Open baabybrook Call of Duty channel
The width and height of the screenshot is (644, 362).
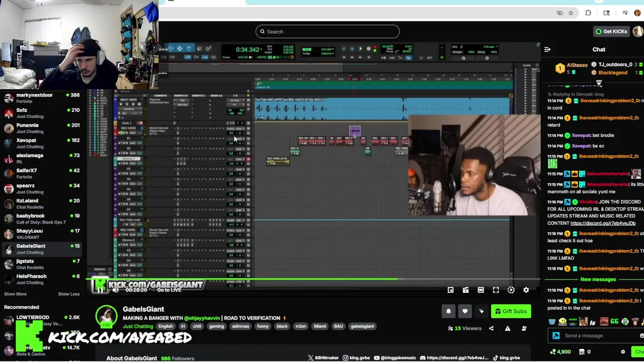[x=43, y=219]
